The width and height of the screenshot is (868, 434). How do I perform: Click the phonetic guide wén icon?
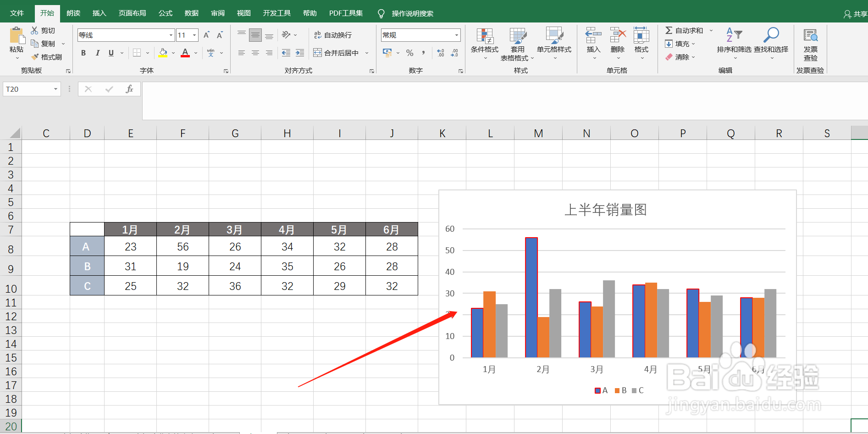tap(210, 53)
